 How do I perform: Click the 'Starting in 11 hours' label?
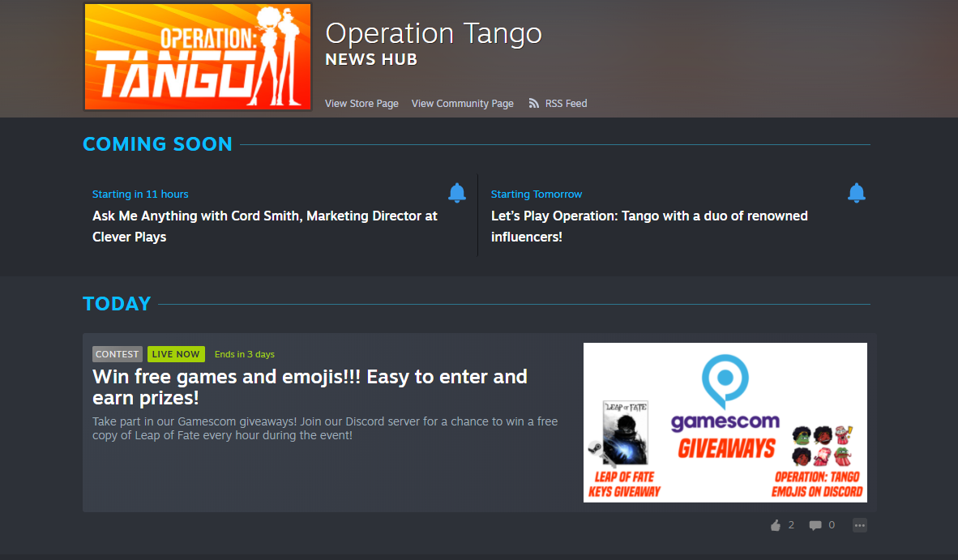[140, 195]
